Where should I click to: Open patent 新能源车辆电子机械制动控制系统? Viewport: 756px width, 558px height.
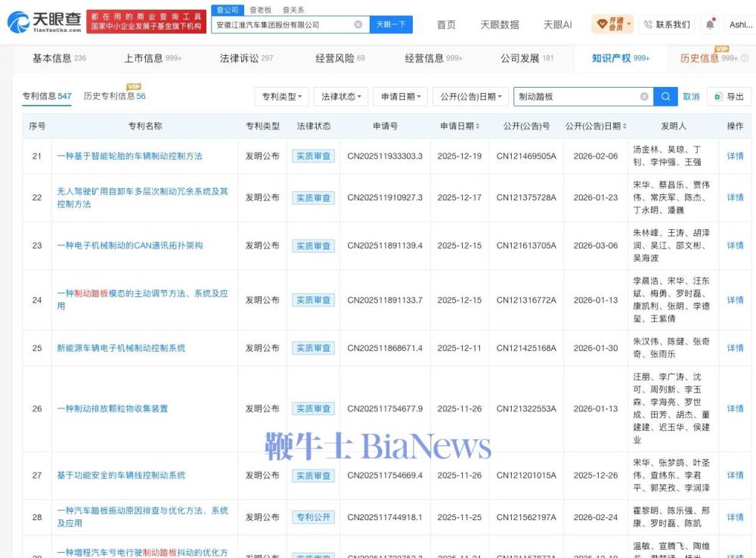pos(121,349)
